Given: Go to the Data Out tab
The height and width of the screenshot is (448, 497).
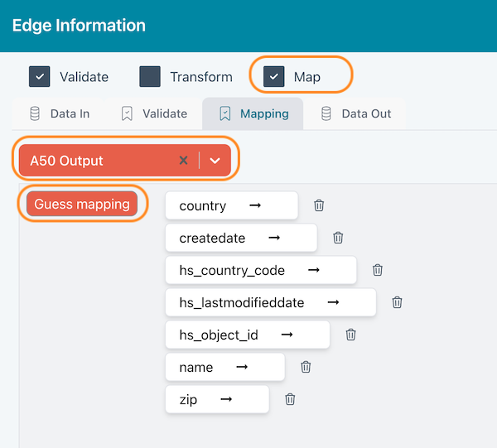Looking at the screenshot, I should pos(355,113).
